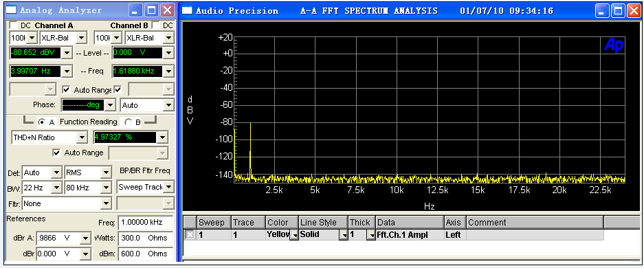Click the Color column header
Viewport: 644px width, 268px height.
pos(282,223)
